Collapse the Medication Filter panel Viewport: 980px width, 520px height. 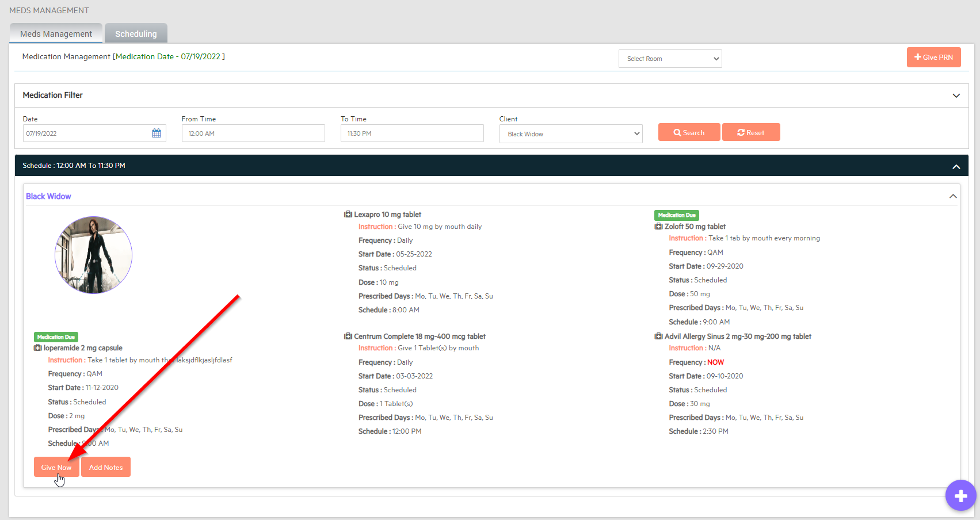[x=956, y=95]
